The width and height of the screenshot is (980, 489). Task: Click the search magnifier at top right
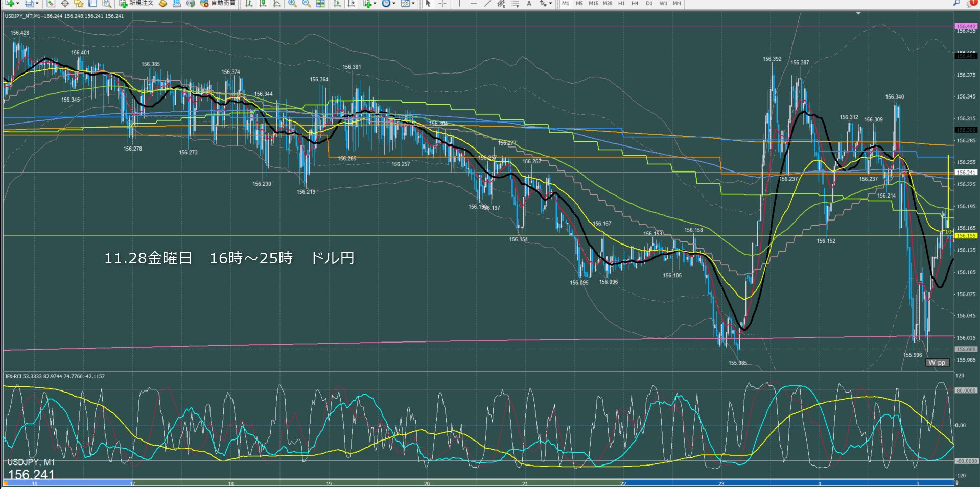(956, 3)
